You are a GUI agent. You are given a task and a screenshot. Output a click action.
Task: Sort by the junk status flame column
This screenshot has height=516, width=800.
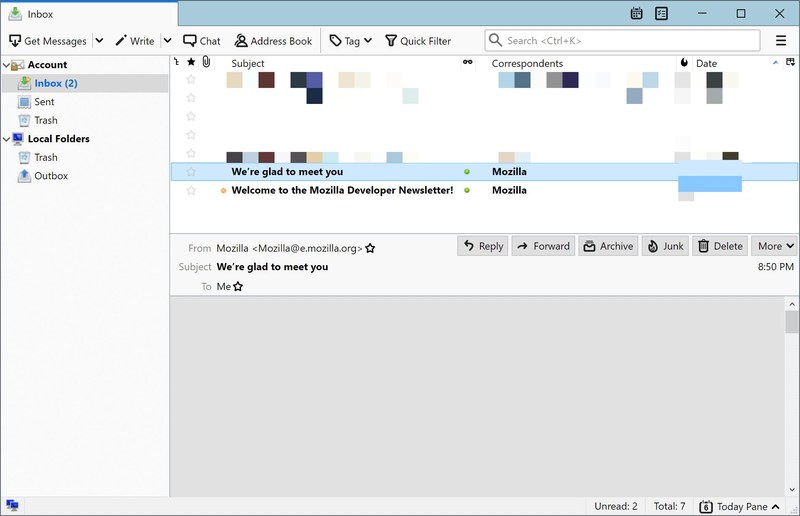(x=684, y=62)
